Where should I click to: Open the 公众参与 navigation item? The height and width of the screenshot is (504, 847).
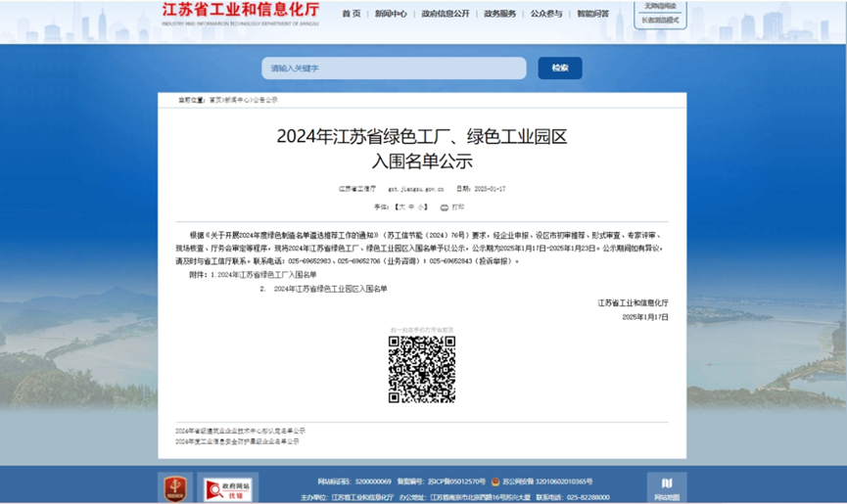coord(546,14)
